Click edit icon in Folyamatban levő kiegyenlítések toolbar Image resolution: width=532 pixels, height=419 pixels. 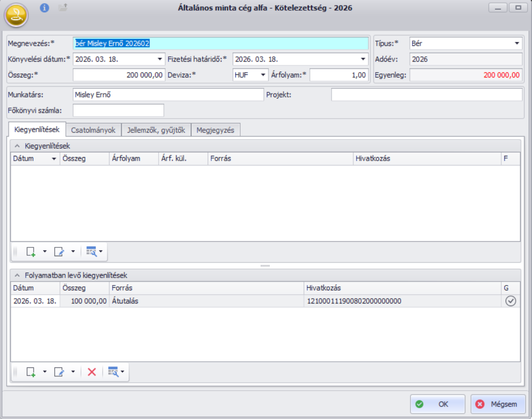coord(59,372)
